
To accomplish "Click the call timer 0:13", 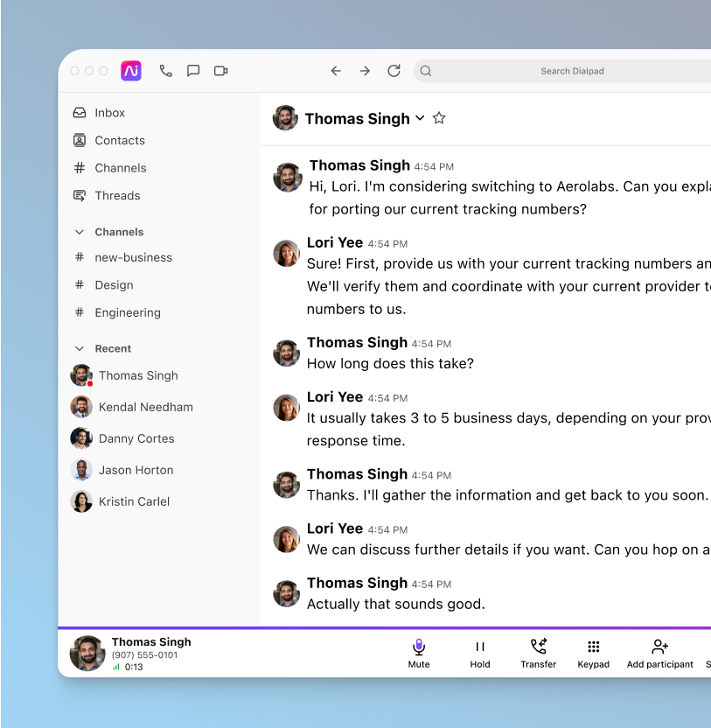I will pos(134,667).
